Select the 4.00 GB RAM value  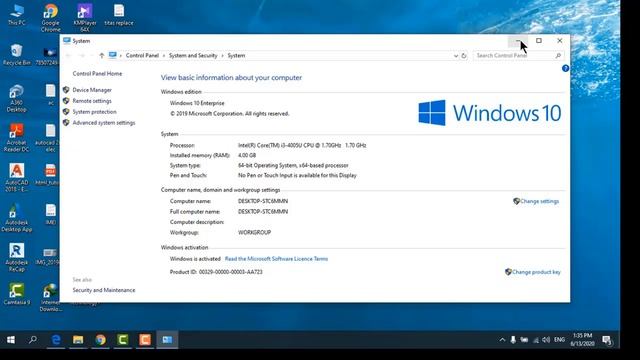(x=247, y=156)
